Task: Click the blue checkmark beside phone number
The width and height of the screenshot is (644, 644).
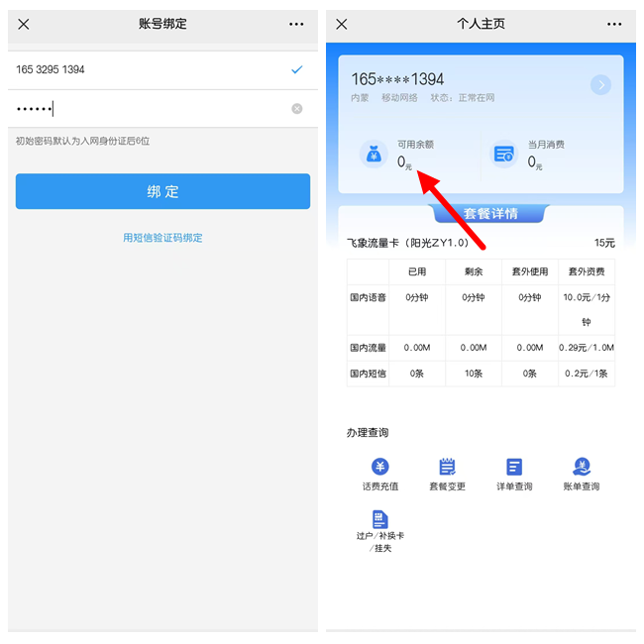Action: point(296,70)
